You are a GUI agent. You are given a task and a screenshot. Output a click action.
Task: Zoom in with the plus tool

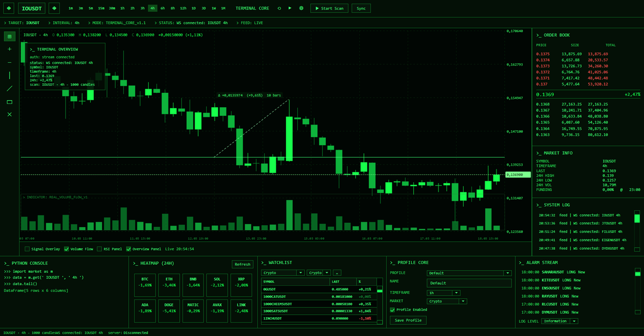point(10,49)
